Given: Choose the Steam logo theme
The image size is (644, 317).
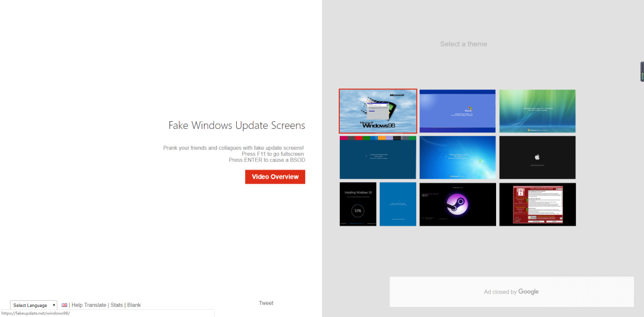Looking at the screenshot, I should (x=457, y=204).
